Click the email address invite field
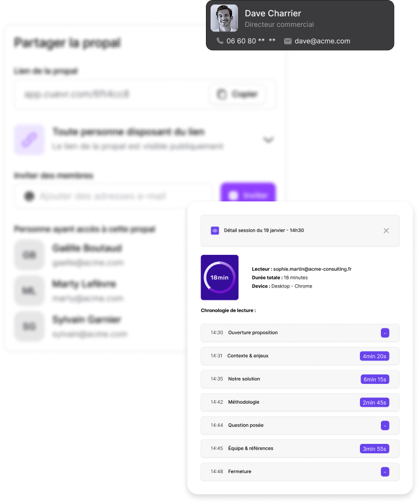The image size is (420, 504). click(113, 196)
